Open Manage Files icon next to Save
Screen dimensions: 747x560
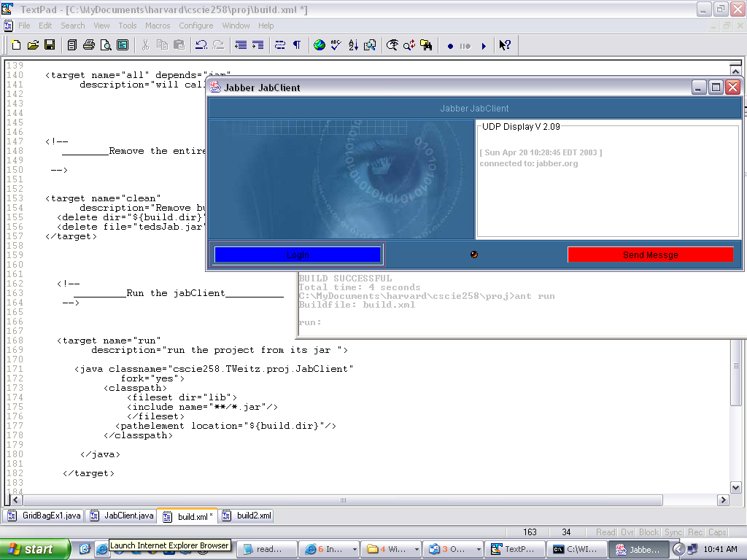pos(72,45)
